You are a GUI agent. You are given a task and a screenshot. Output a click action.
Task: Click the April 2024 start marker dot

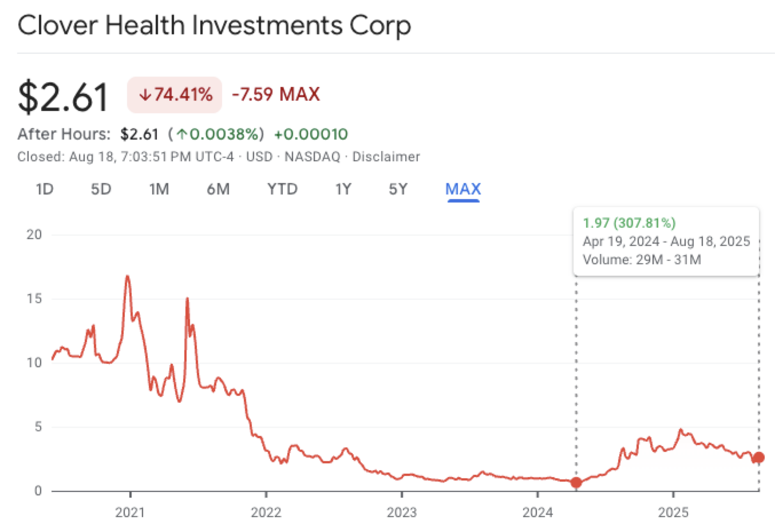pyautogui.click(x=576, y=483)
